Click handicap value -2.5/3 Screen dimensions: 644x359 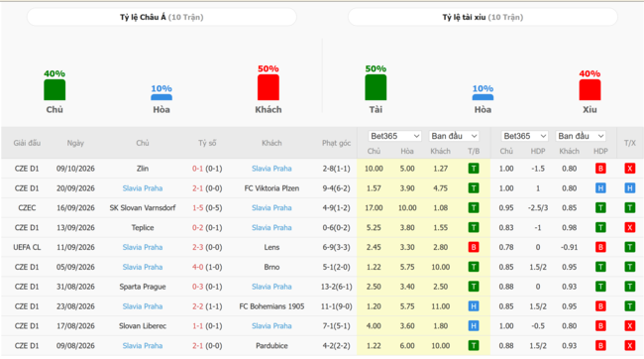tap(538, 207)
